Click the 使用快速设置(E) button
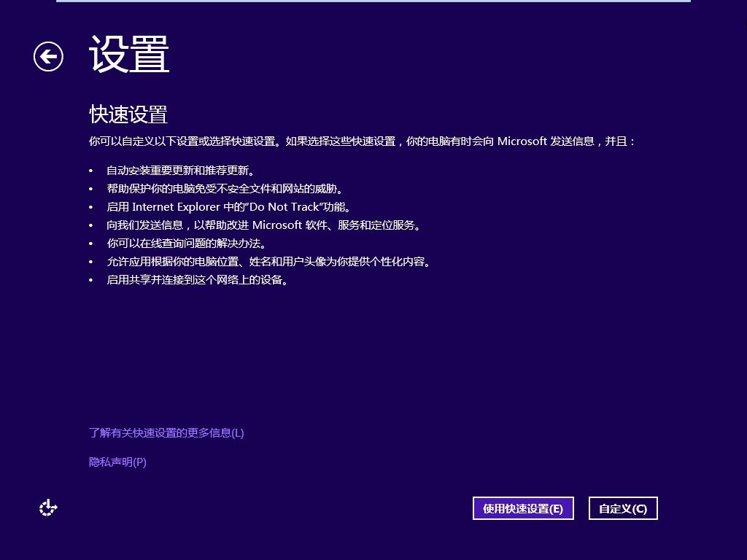This screenshot has width=747, height=560. tap(523, 508)
